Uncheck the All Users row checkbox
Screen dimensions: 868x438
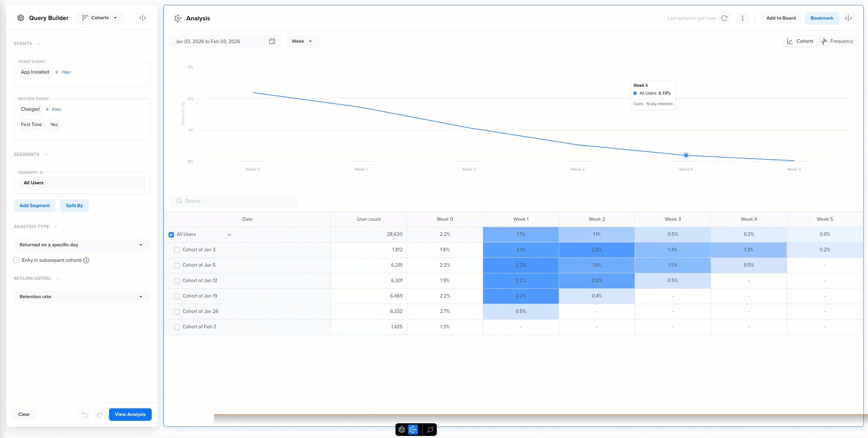coord(171,234)
